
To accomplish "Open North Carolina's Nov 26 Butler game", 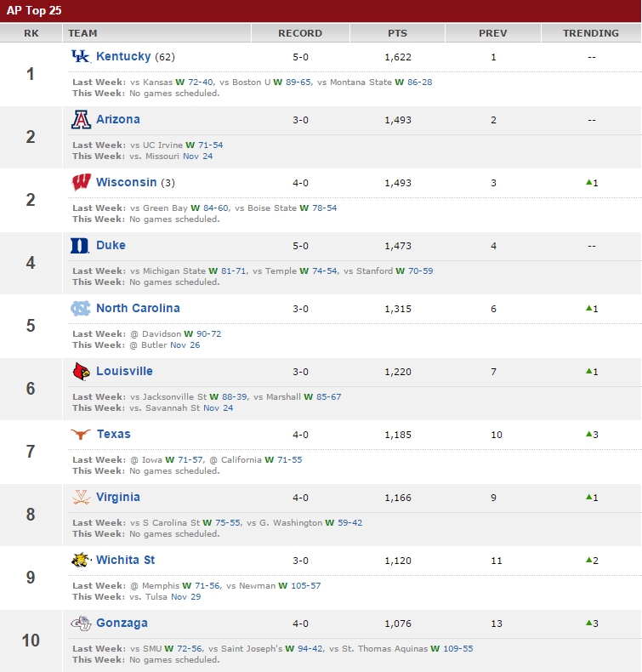I will pos(185,345).
